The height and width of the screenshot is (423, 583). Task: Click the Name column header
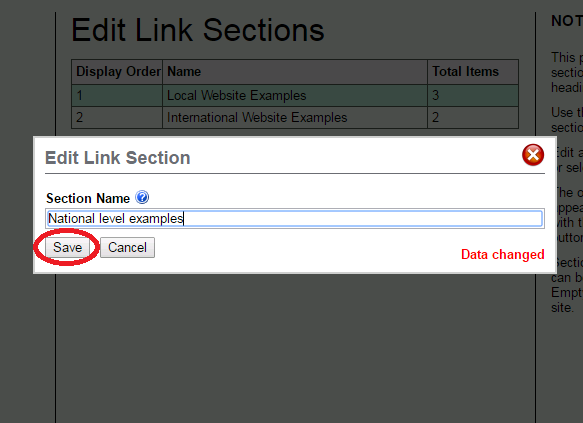(x=295, y=72)
